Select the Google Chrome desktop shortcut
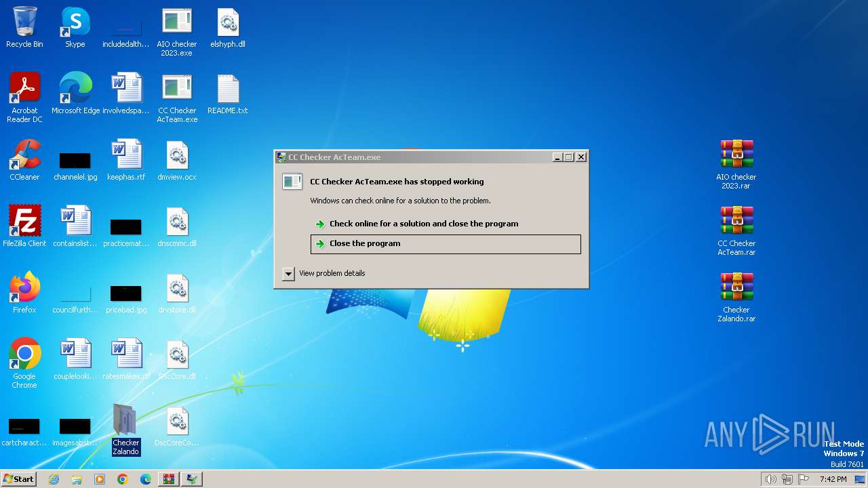 point(24,364)
